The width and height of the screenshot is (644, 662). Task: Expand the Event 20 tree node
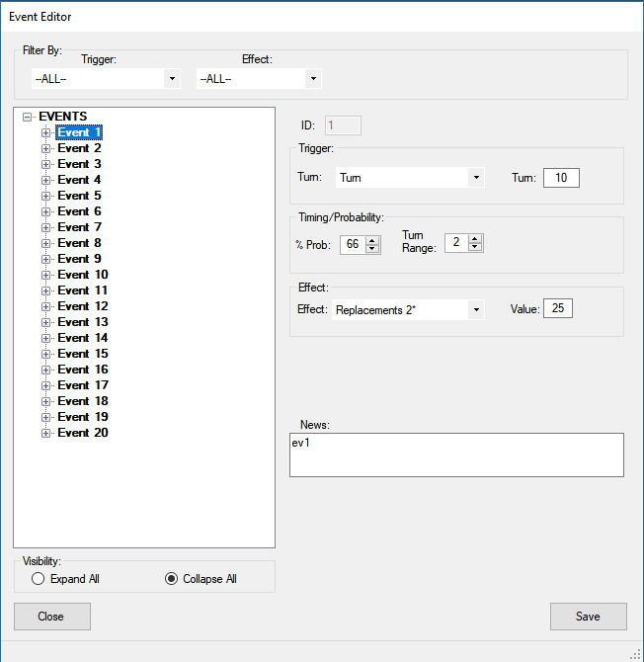click(x=45, y=433)
